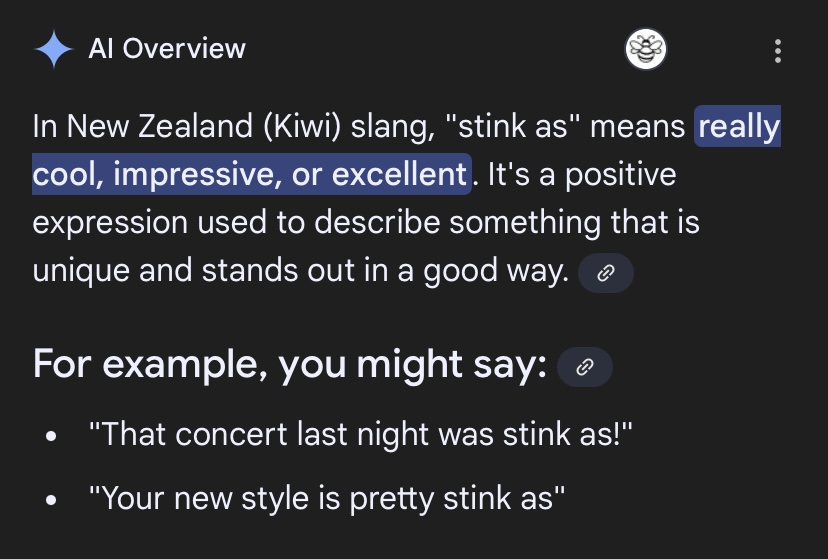Click the text "unique and stands out"
The image size is (828, 559).
(193, 270)
